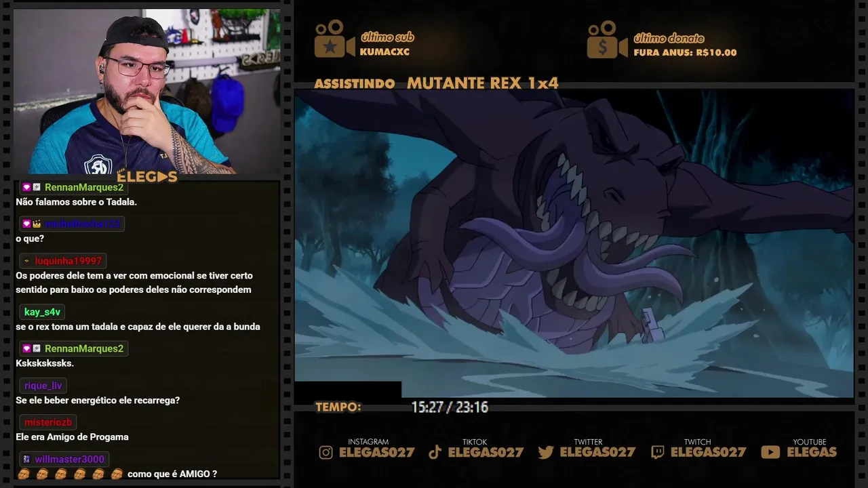The width and height of the screenshot is (868, 488).
Task: Click badges of RennanMarques2 above Tadala message
Action: click(32, 187)
